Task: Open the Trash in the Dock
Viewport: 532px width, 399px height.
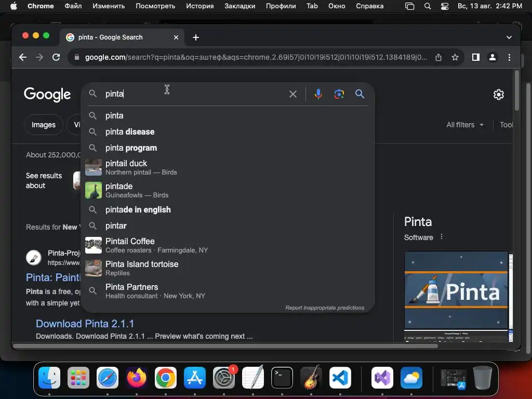Action: [x=483, y=378]
